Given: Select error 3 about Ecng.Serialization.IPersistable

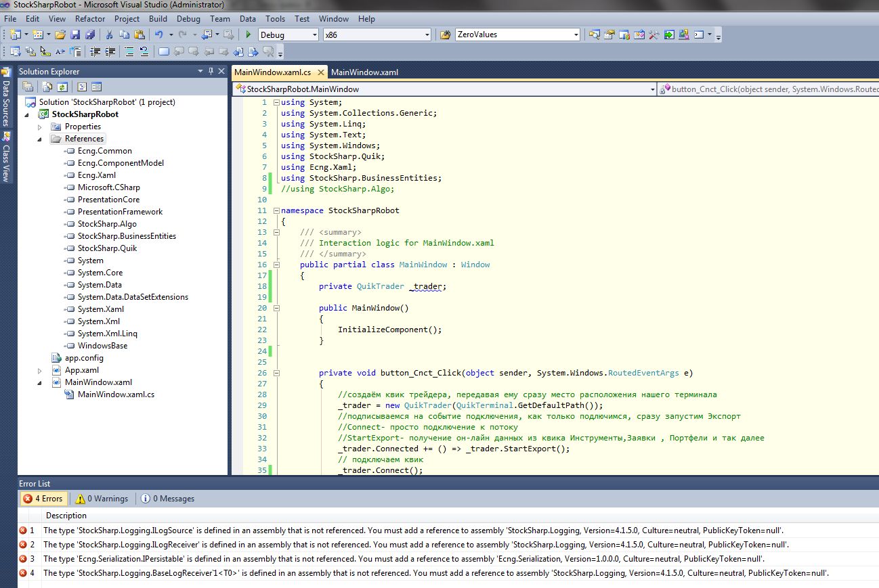Looking at the screenshot, I should coord(404,559).
